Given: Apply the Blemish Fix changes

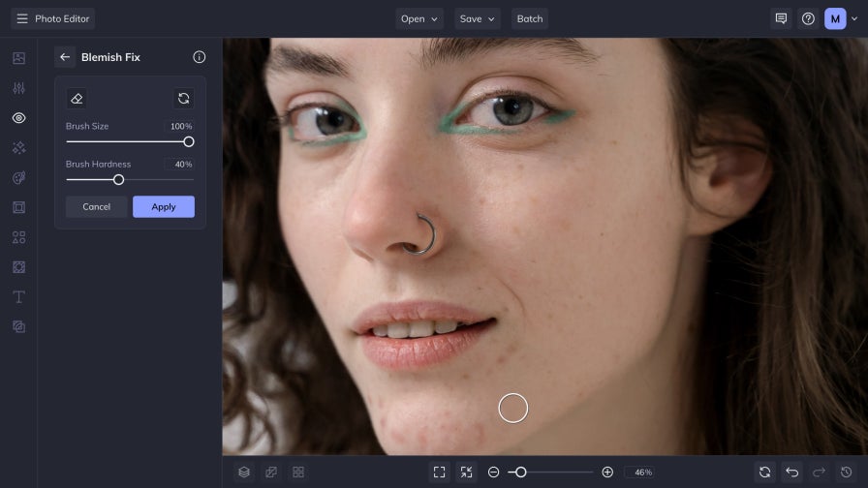Looking at the screenshot, I should click(x=164, y=206).
